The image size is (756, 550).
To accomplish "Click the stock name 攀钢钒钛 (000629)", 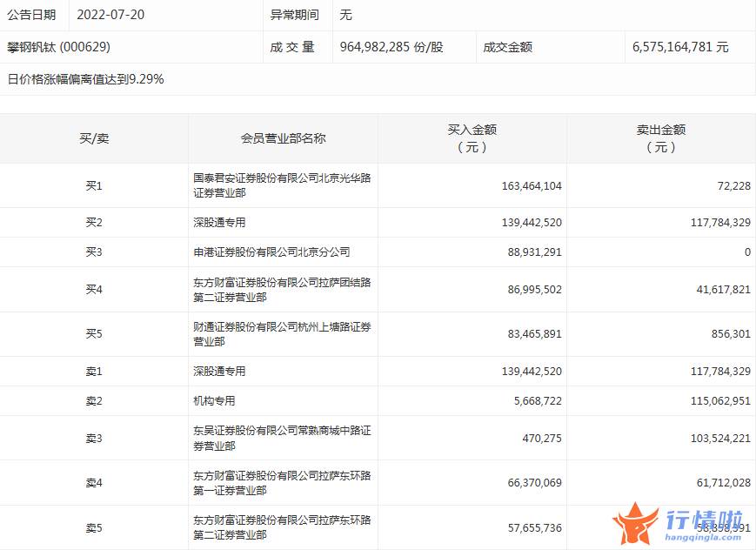I will tap(59, 47).
